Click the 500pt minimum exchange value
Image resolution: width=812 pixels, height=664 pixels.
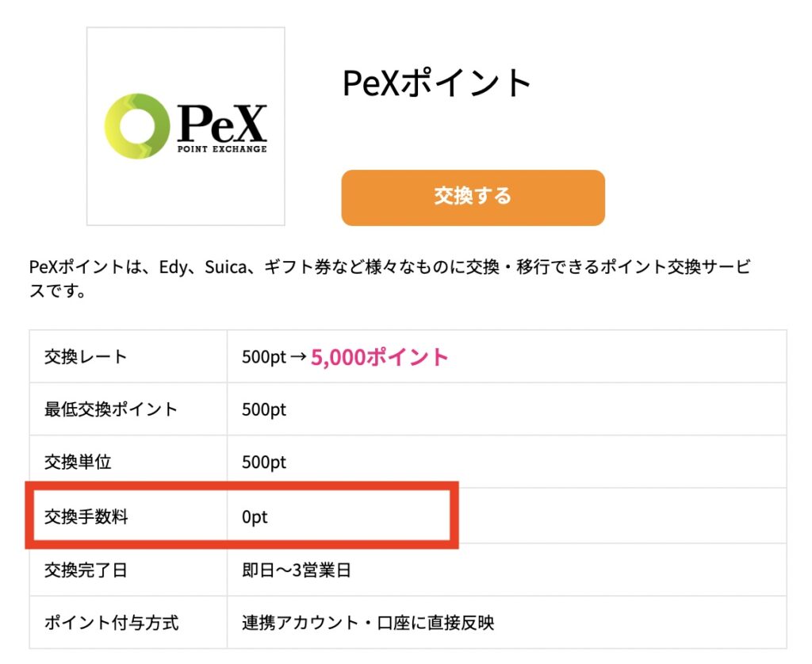pyautogui.click(x=264, y=410)
